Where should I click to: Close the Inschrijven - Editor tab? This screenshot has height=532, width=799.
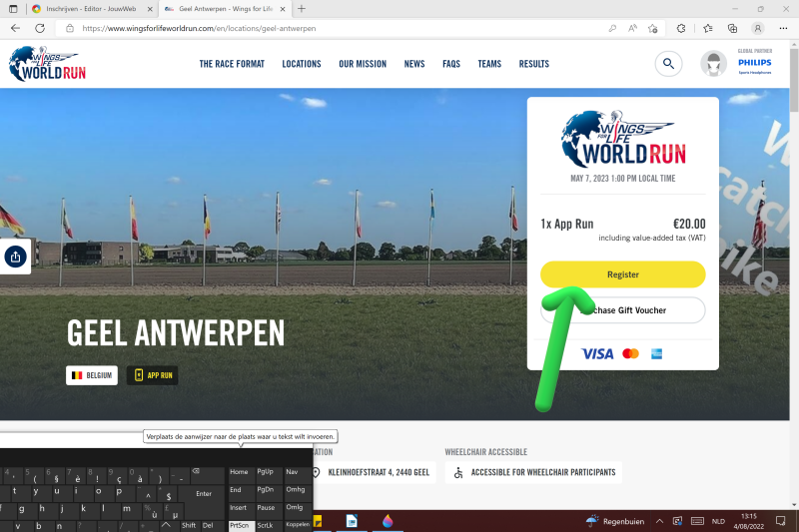tap(150, 9)
